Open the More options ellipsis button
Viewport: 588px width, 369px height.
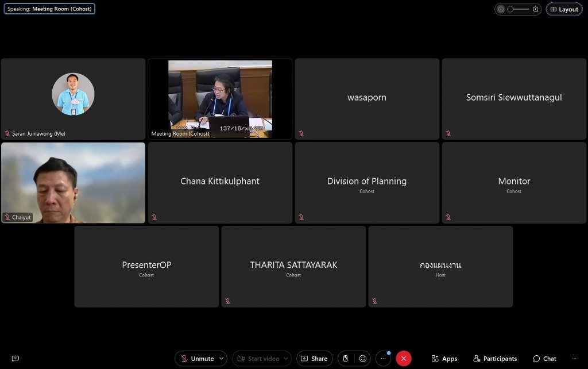(384, 359)
